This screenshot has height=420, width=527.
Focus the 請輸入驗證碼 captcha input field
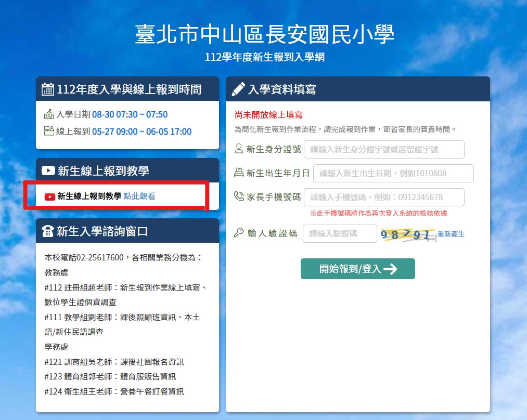click(x=340, y=234)
